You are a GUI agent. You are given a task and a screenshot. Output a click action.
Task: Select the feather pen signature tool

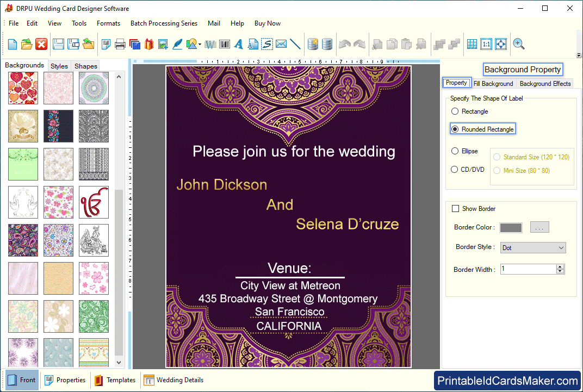(177, 44)
